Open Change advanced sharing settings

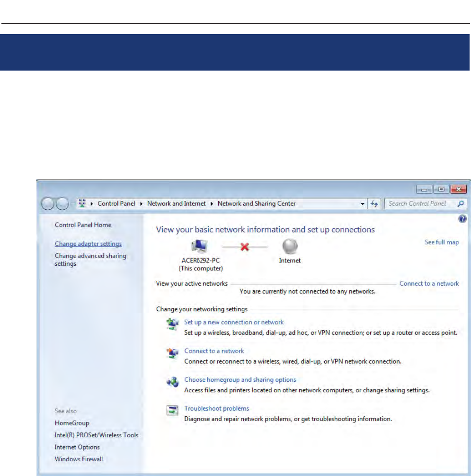[90, 260]
